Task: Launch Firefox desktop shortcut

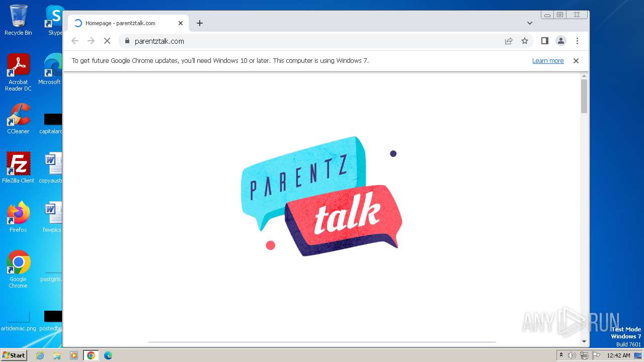Action: (18, 217)
